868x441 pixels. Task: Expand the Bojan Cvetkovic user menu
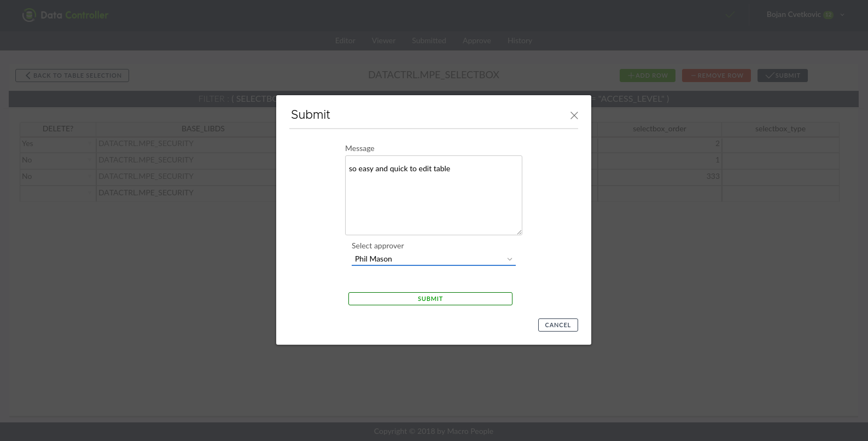tap(842, 15)
